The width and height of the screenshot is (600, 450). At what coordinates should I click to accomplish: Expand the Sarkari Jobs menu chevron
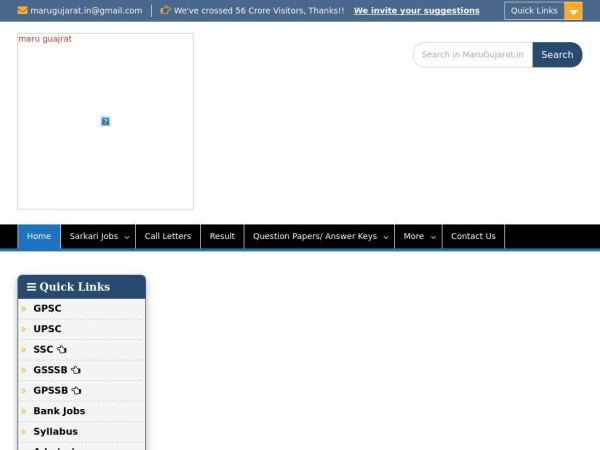click(x=127, y=237)
